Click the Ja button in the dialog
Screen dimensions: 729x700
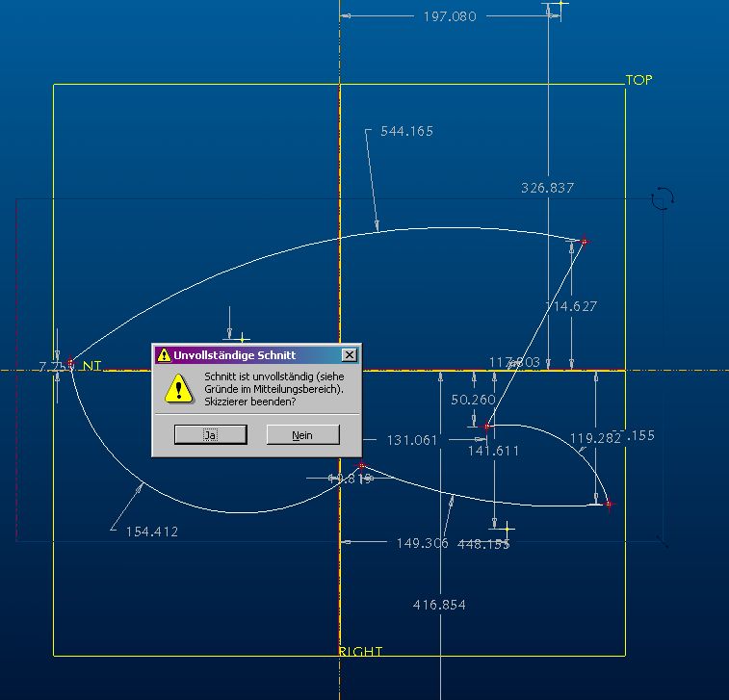tap(211, 435)
